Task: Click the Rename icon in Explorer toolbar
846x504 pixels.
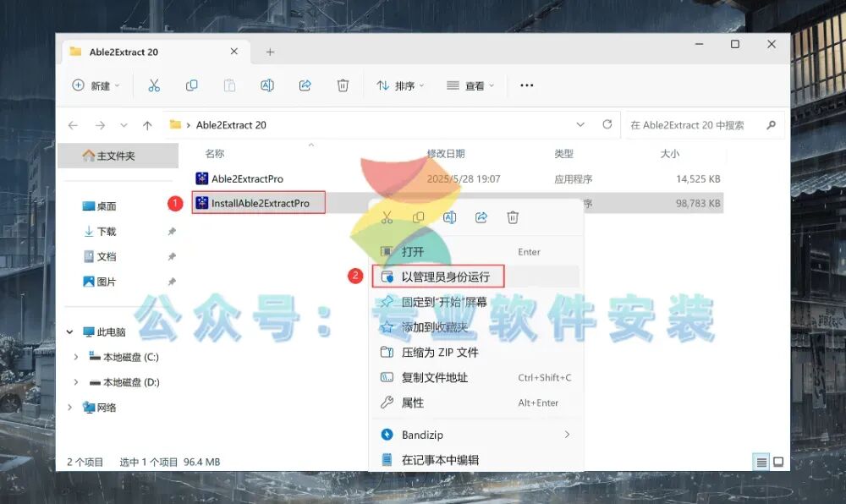Action: pyautogui.click(x=267, y=85)
